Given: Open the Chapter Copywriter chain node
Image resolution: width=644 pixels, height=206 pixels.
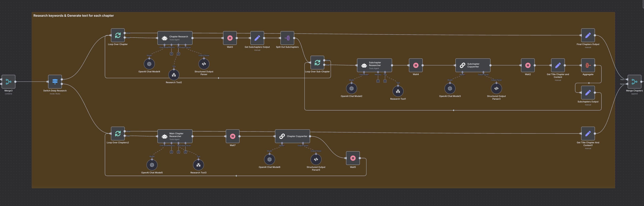Looking at the screenshot, I should (x=293, y=136).
